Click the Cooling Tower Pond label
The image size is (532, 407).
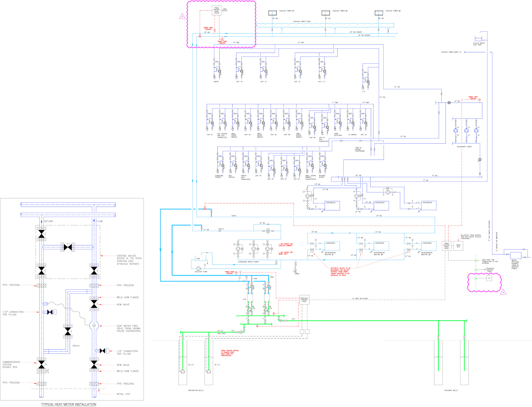pos(302,21)
